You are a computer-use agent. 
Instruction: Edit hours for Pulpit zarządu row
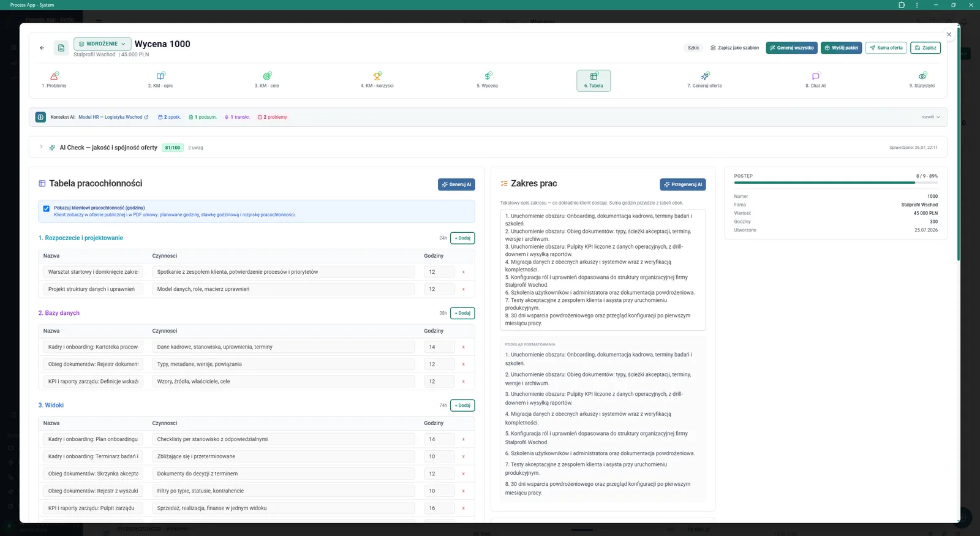coord(439,508)
